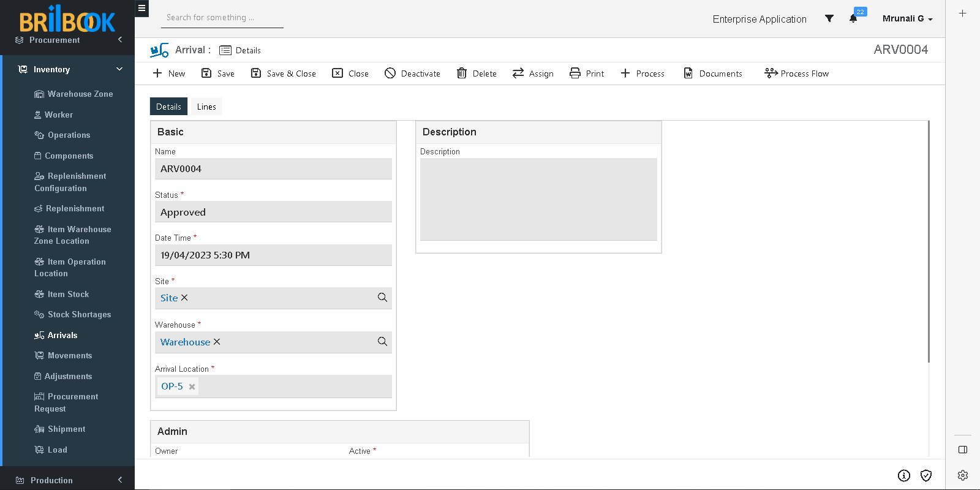Open the filter funnel icon
Viewport: 980px width, 490px height.
point(829,18)
